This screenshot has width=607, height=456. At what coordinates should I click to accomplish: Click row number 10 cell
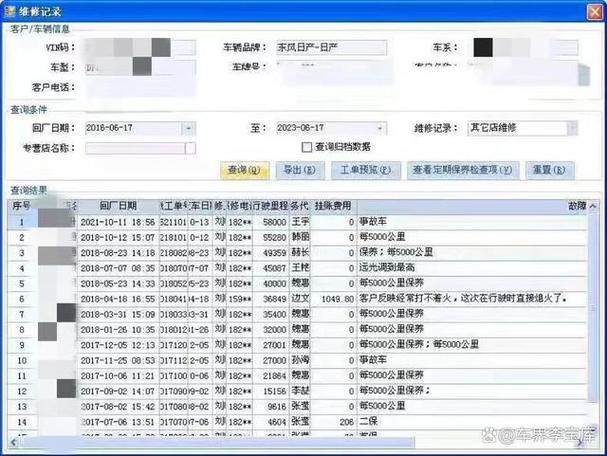[22, 361]
